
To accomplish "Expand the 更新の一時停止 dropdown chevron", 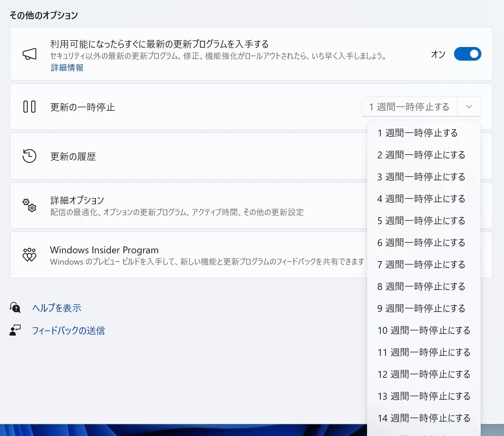I will [x=469, y=107].
